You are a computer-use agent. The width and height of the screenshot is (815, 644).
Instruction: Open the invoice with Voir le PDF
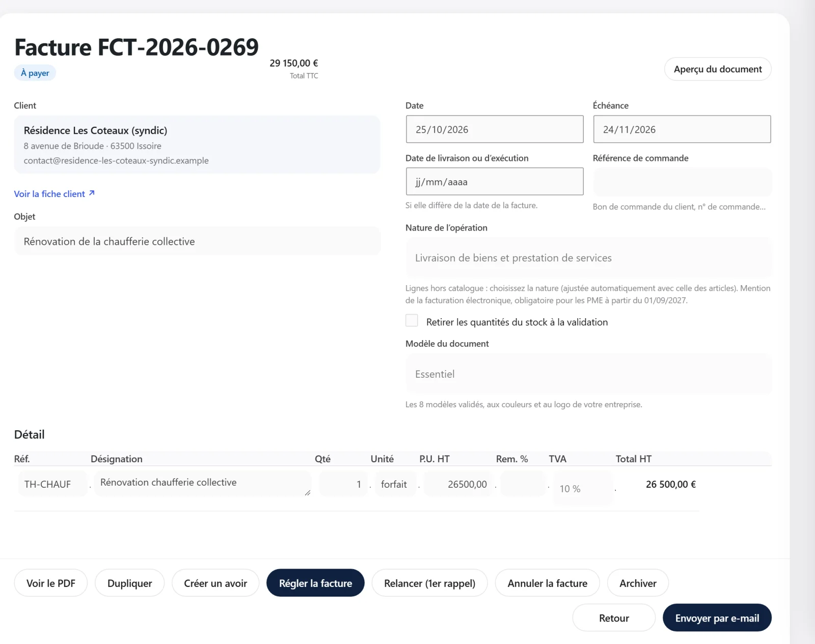[x=51, y=583]
